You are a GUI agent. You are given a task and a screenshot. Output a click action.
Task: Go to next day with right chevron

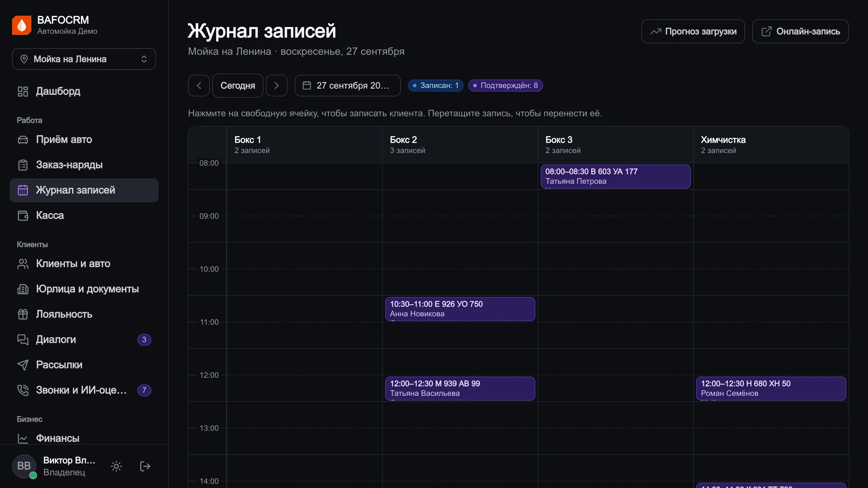point(277,86)
